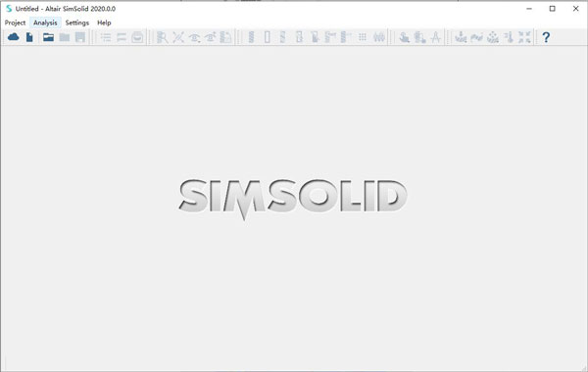Click the vertical coil spring icon
The image size is (588, 372).
point(251,37)
